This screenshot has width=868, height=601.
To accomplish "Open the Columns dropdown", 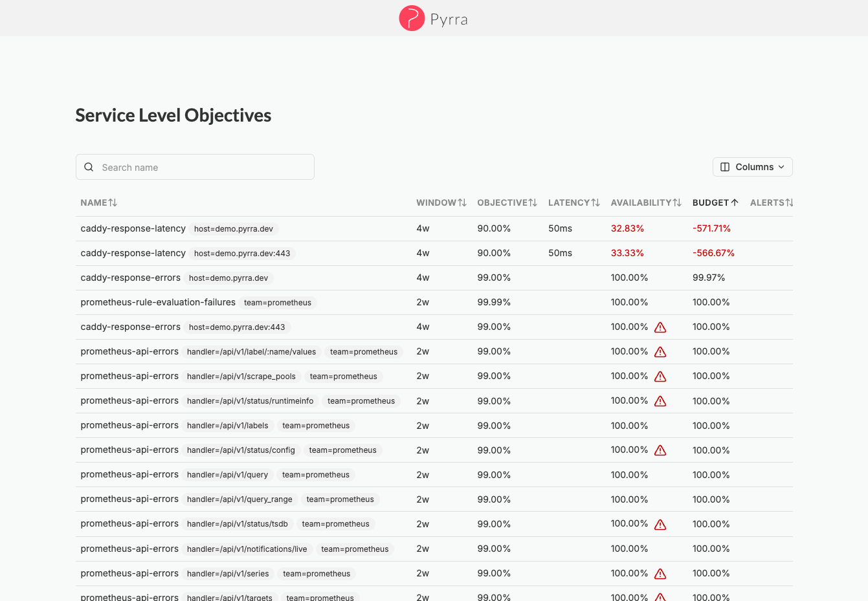I will tap(753, 167).
